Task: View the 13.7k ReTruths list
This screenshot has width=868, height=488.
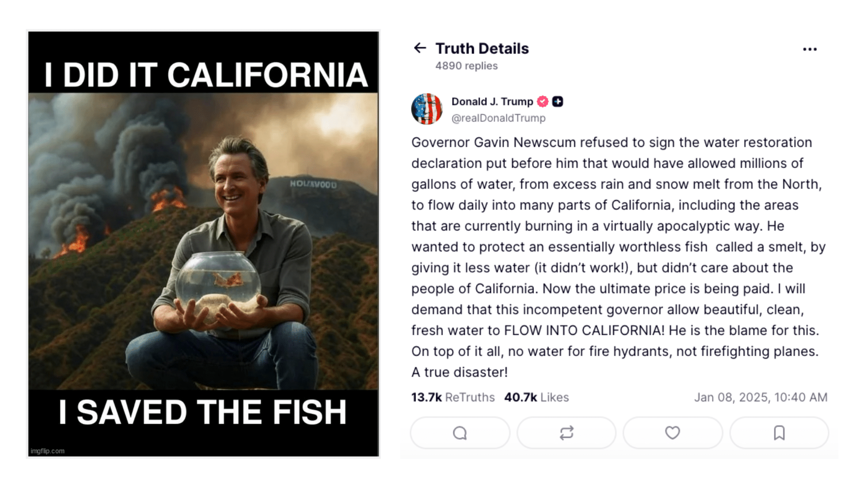Action: pos(453,397)
